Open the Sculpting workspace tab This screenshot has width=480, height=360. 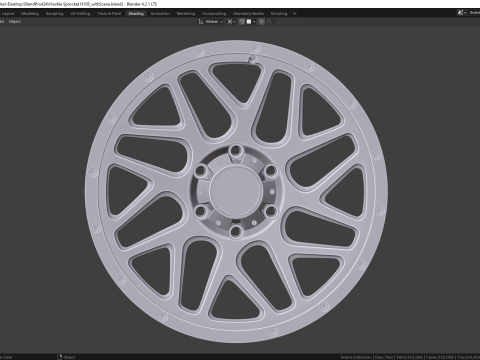(x=54, y=14)
